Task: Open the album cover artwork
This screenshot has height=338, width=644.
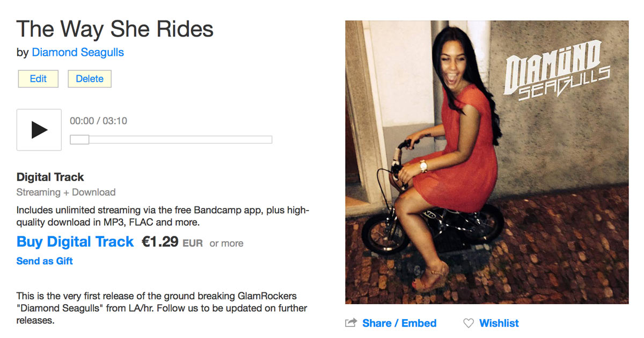Action: [487, 162]
